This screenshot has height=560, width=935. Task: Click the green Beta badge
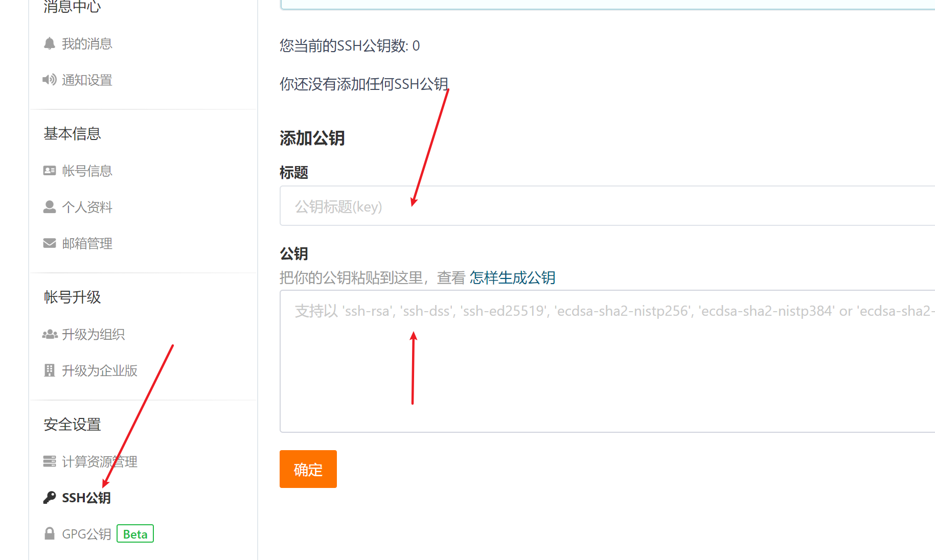(135, 534)
